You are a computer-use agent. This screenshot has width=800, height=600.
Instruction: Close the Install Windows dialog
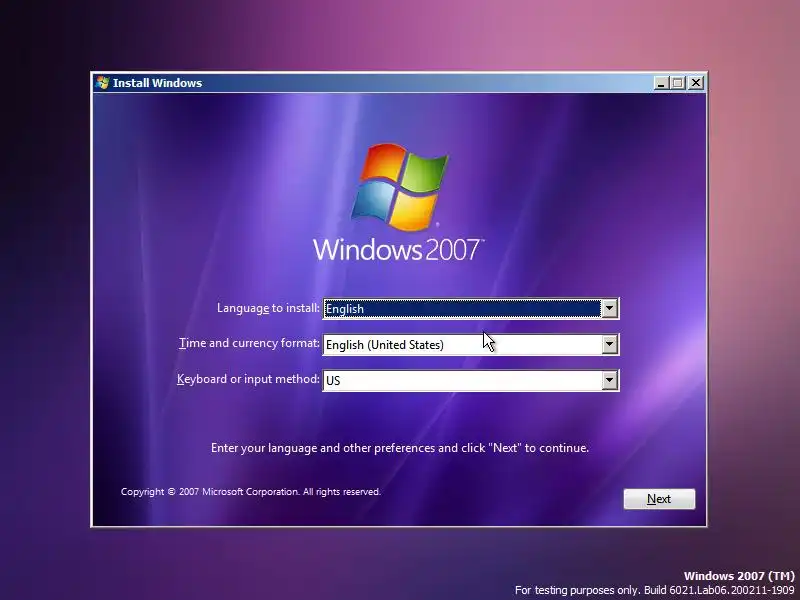pyautogui.click(x=696, y=83)
